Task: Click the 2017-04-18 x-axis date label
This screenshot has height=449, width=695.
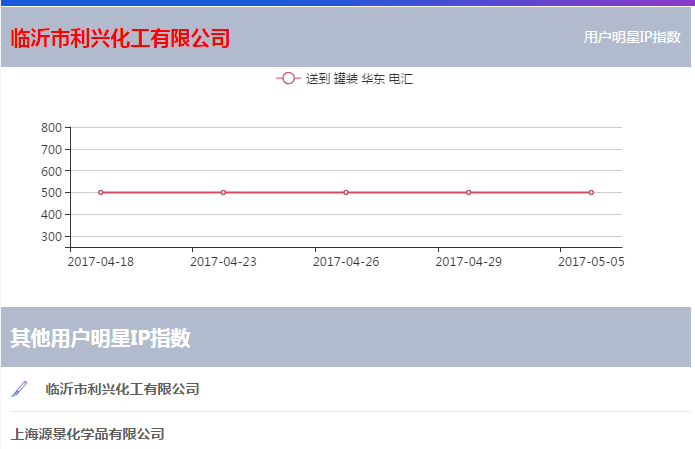Action: (101, 262)
